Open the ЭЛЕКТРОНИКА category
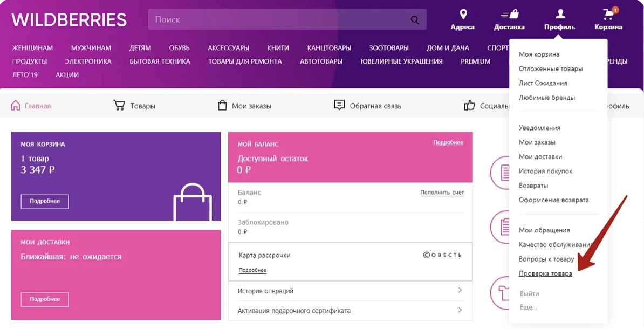The image size is (644, 329). (88, 61)
